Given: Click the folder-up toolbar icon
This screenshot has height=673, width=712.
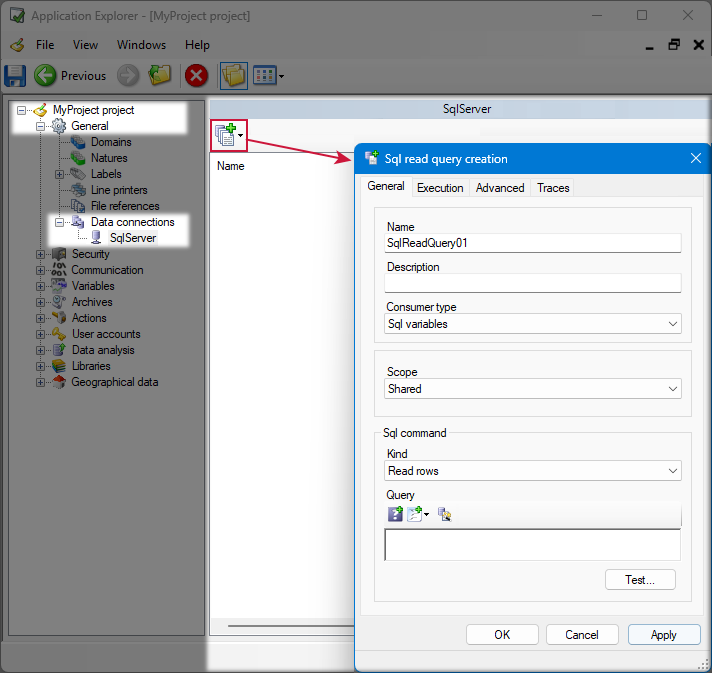Looking at the screenshot, I should (160, 75).
